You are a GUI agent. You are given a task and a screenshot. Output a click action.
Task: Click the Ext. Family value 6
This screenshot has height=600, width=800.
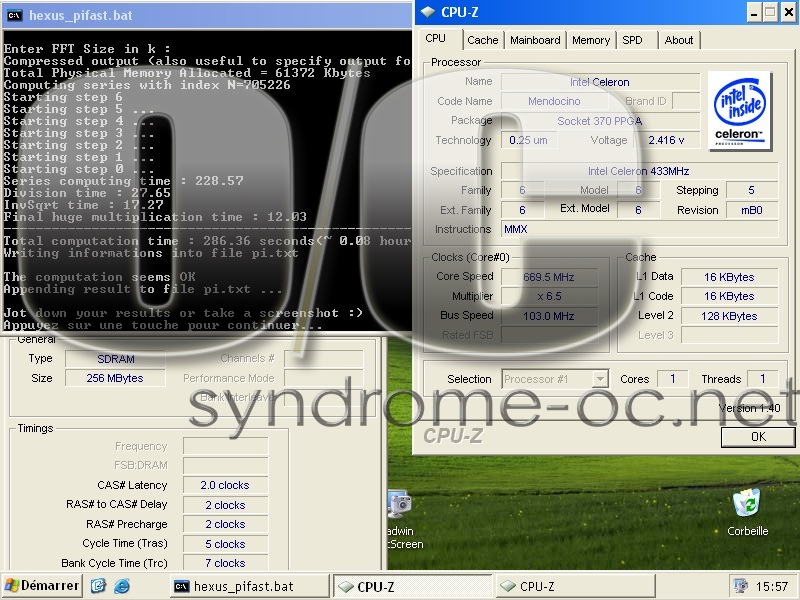522,210
